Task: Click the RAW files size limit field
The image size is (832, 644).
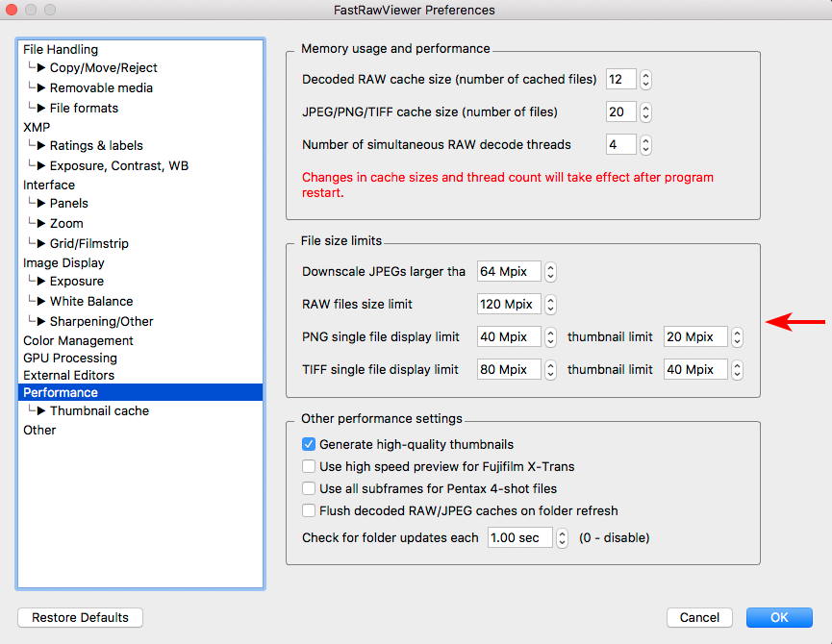Action: (510, 305)
